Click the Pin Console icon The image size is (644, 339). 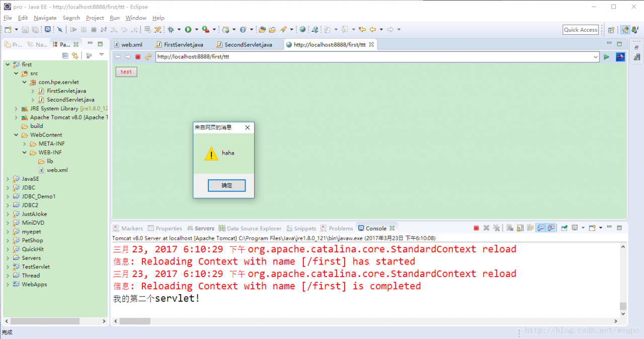(565, 228)
